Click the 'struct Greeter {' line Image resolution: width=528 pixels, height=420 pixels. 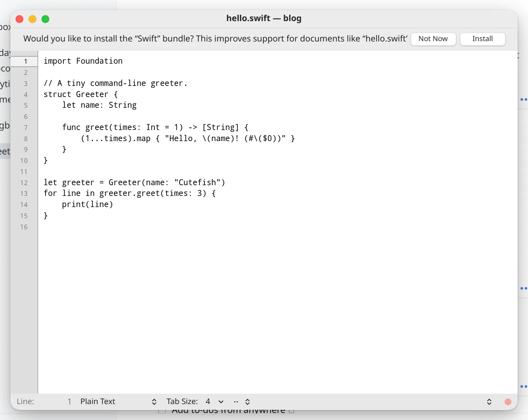point(81,94)
